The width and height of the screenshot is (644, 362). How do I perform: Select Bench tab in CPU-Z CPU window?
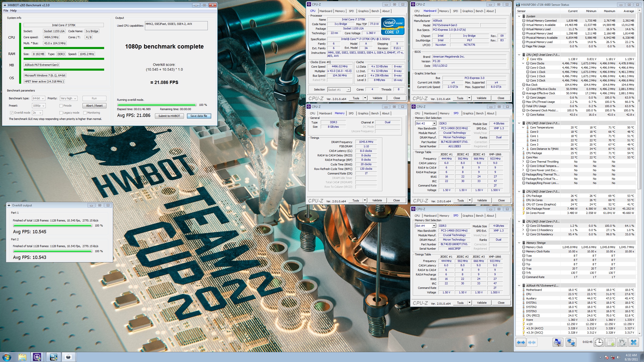375,11
